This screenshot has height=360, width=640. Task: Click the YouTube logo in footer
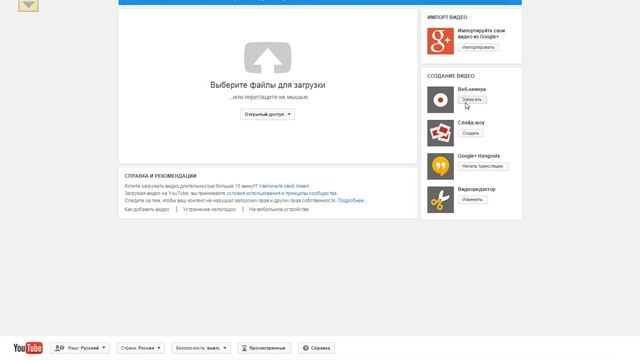[x=28, y=348]
